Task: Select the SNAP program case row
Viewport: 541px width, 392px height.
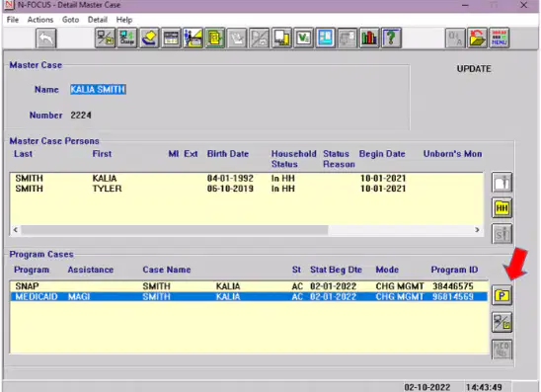Action: pos(249,286)
